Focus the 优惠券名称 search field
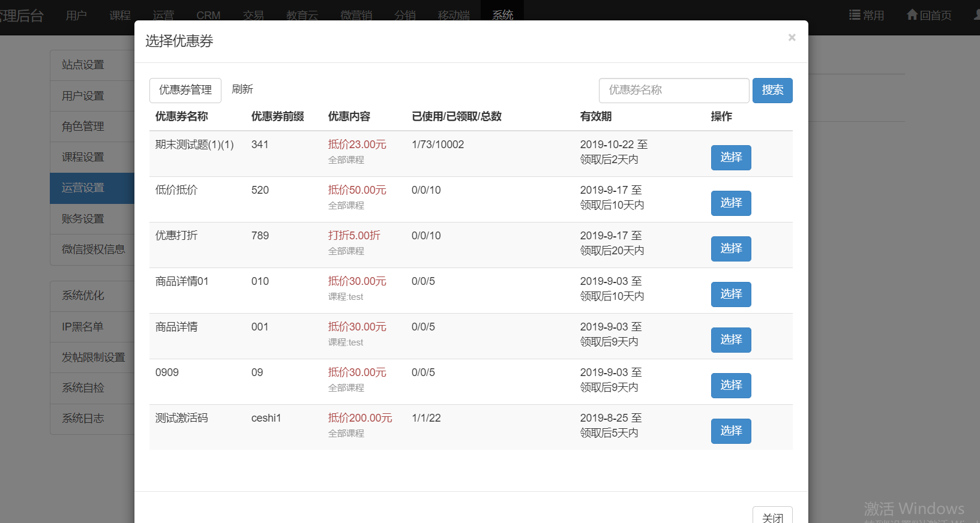Screen dimensions: 980x523 pos(673,91)
